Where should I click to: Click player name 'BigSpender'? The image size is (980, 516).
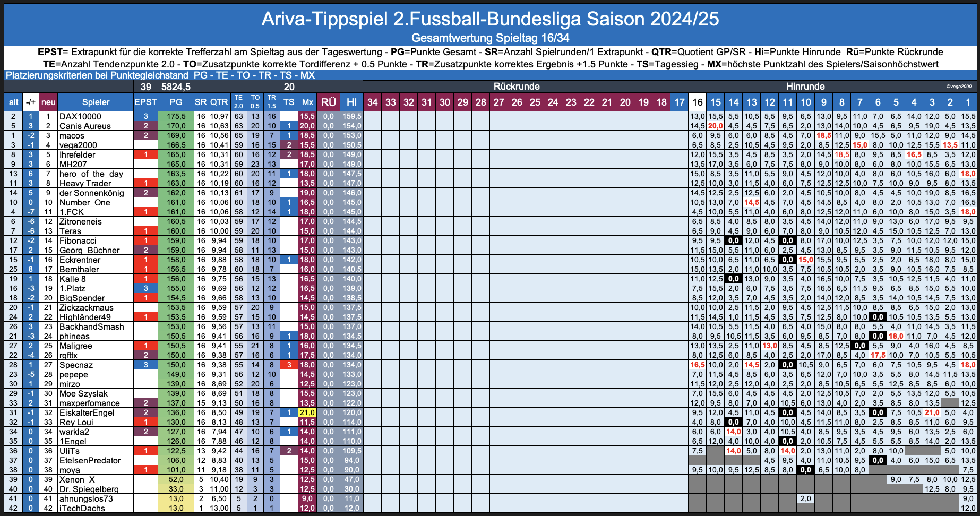[82, 298]
